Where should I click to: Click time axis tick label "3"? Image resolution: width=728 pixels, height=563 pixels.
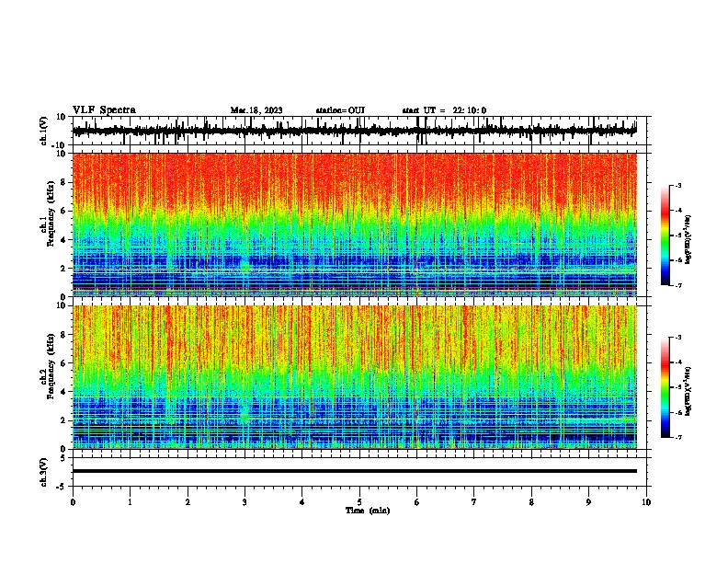tap(245, 502)
